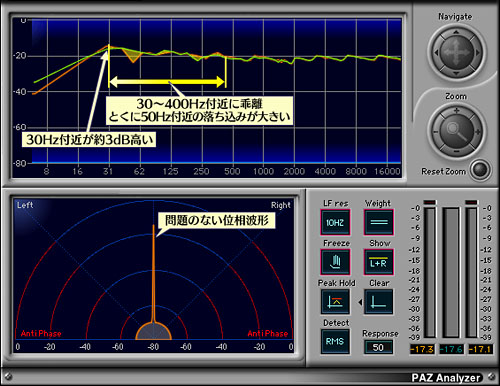Click the center meter readout -17.6
500x386 pixels.
tap(451, 349)
